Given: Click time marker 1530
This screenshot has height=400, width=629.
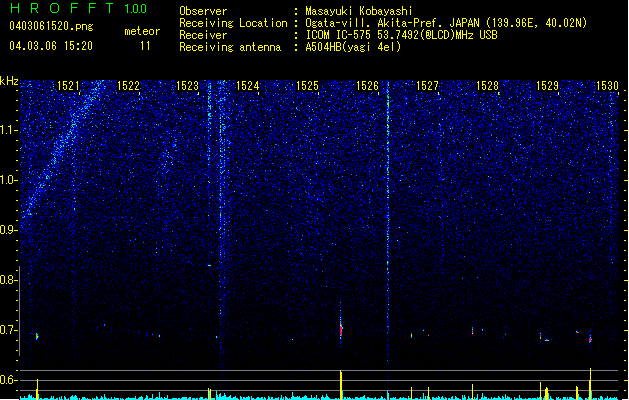Looking at the screenshot, I should click(607, 86).
